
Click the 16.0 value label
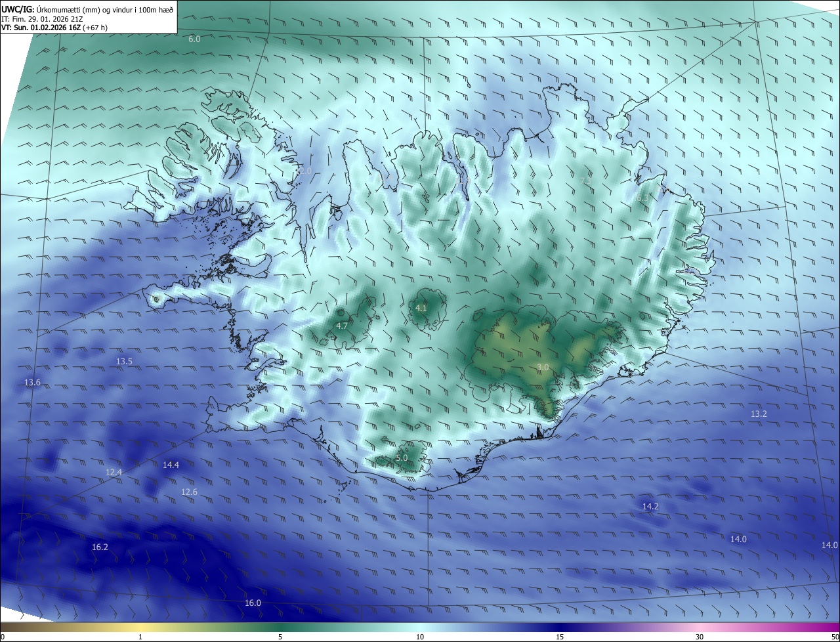253,603
